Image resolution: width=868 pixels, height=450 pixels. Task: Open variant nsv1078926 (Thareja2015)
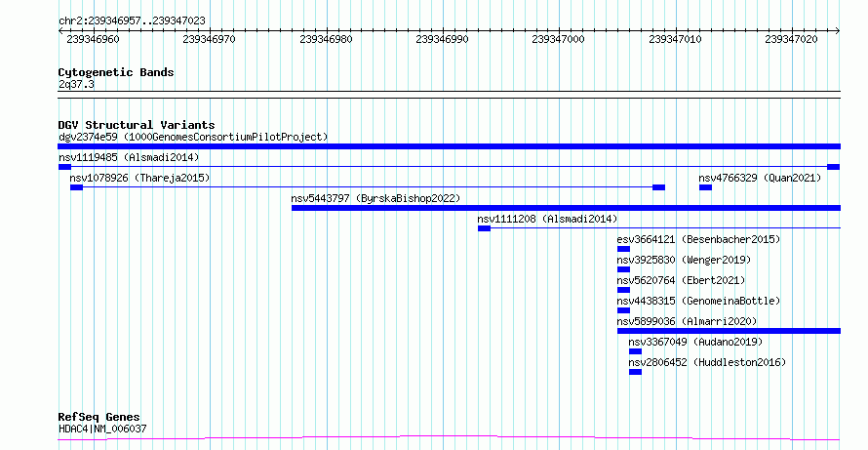pos(140,178)
